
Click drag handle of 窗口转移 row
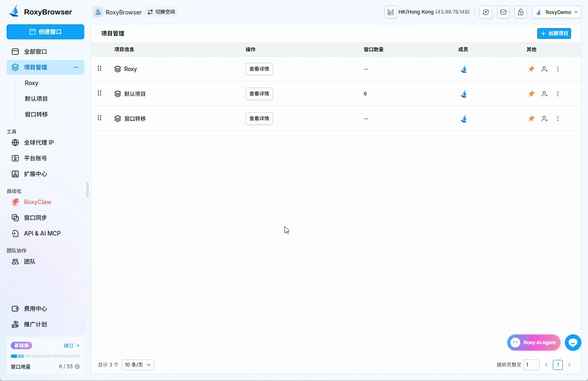tap(100, 118)
